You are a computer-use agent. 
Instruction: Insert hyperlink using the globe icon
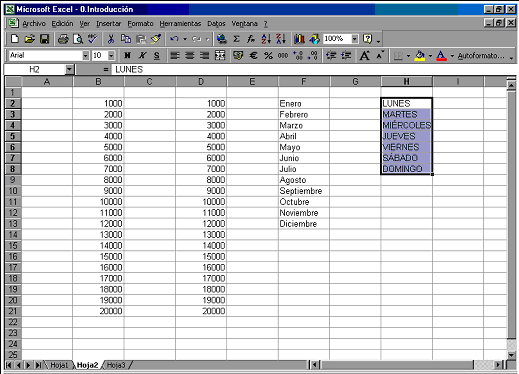click(221, 39)
